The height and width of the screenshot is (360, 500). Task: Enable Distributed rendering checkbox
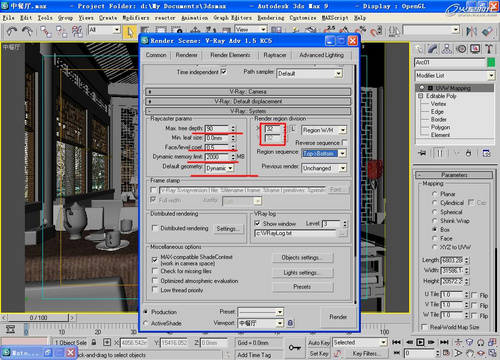pos(155,228)
